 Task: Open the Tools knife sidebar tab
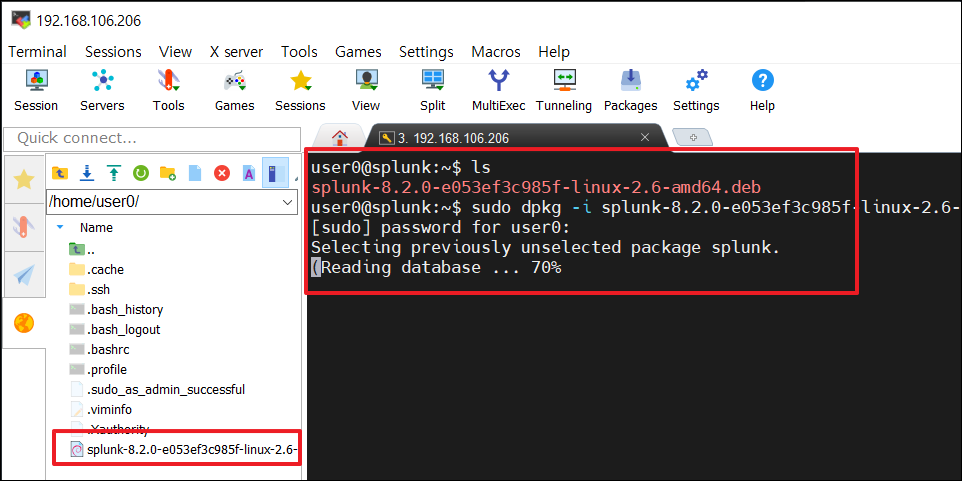click(x=24, y=227)
